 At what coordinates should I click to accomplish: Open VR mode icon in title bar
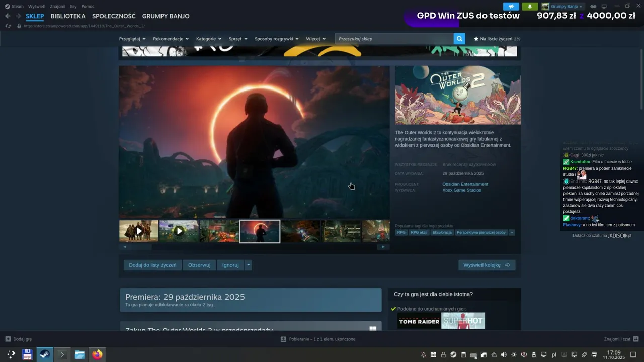(x=593, y=6)
